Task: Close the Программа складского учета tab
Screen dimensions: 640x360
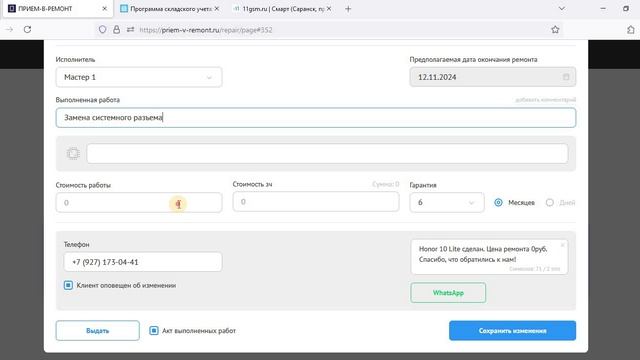Action: click(x=216, y=9)
